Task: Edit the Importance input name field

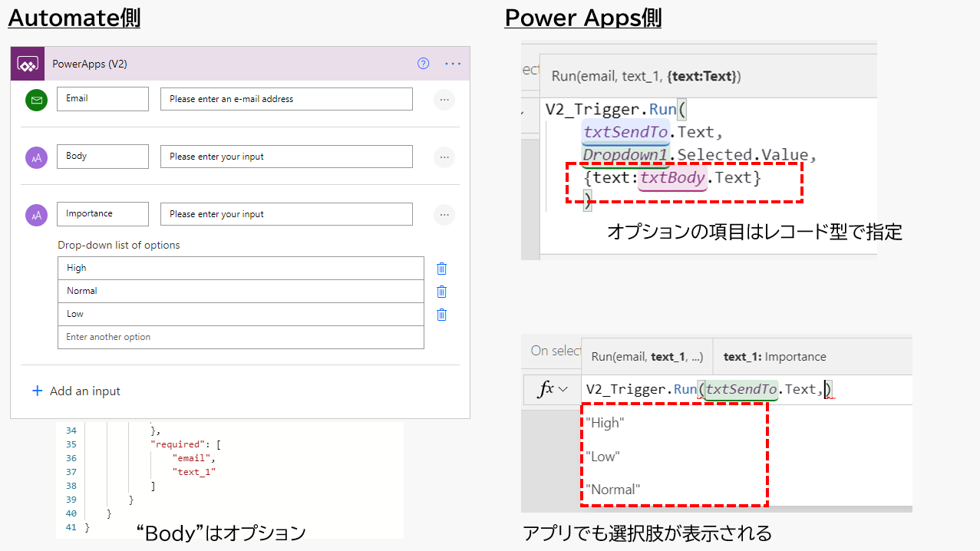Action: point(103,214)
